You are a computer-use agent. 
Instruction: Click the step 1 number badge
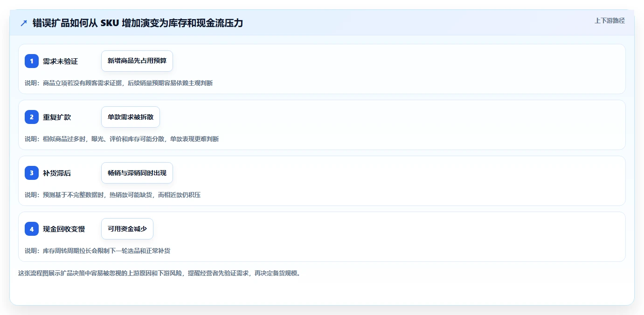tap(32, 61)
